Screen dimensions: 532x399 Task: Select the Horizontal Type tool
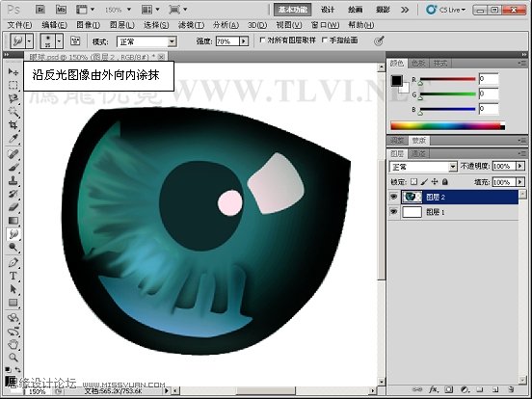click(x=13, y=276)
